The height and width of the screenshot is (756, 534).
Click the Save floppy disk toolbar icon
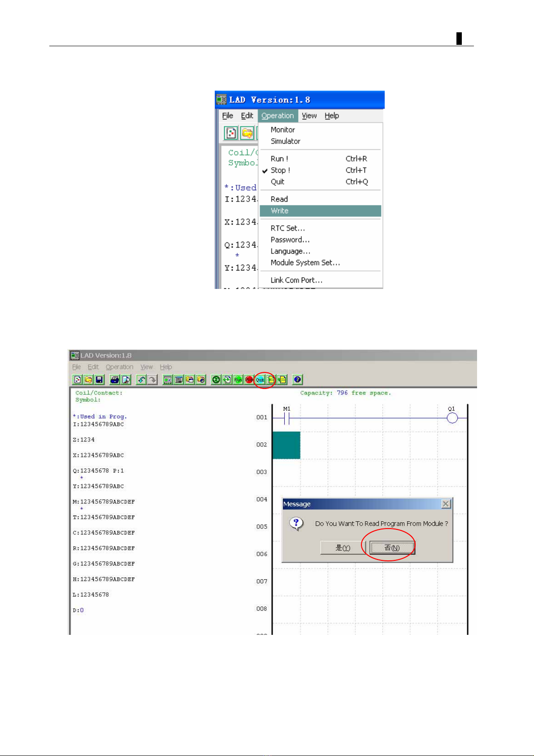(100, 380)
